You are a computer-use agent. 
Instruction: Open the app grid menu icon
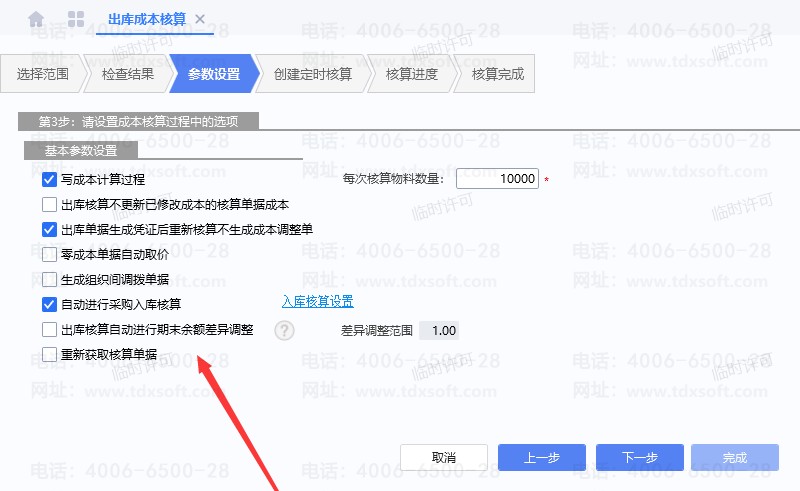click(76, 19)
